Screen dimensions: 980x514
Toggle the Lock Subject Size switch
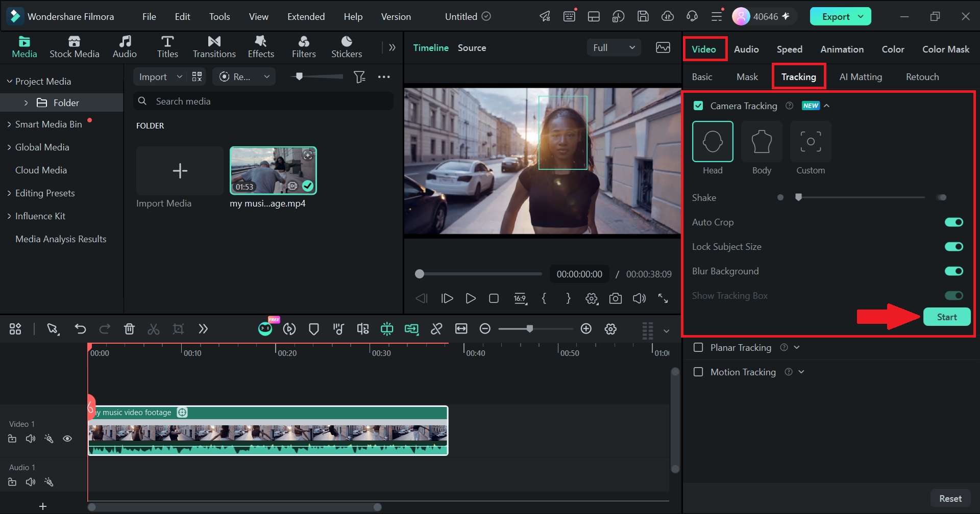click(953, 246)
